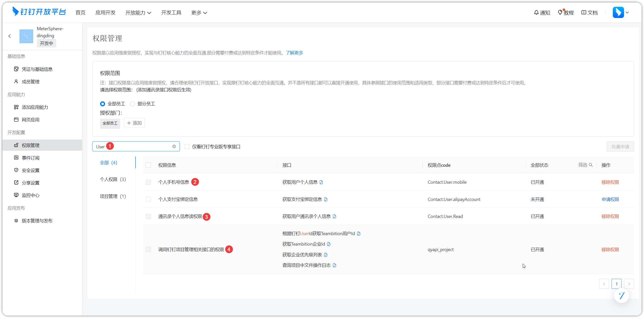Image resolution: width=644 pixels, height=318 pixels.
Task: Click the 了解更多 link
Action: pyautogui.click(x=294, y=53)
